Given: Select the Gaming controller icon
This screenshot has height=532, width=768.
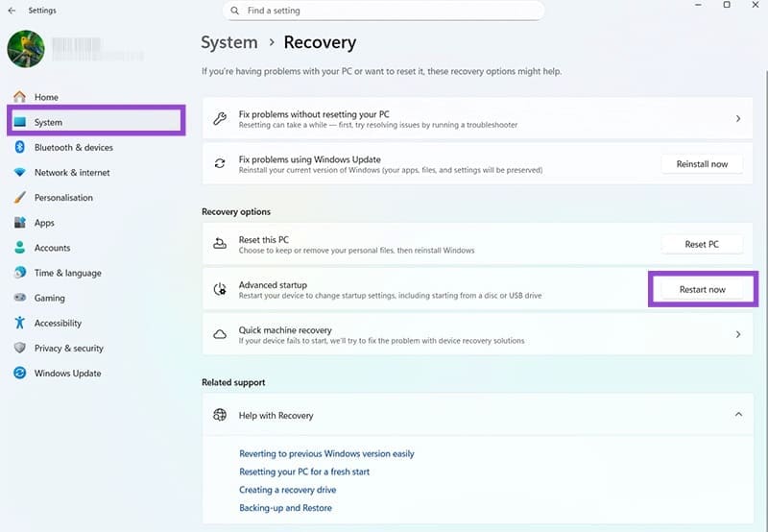Looking at the screenshot, I should 19,299.
